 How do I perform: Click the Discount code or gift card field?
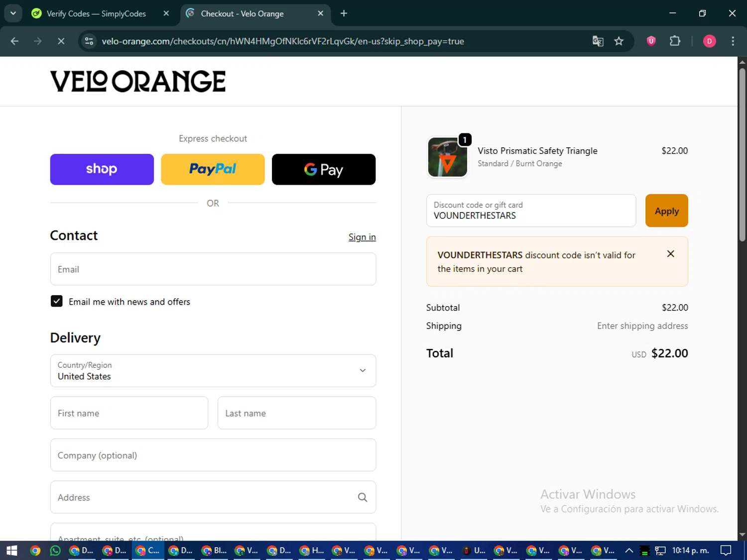click(x=531, y=211)
